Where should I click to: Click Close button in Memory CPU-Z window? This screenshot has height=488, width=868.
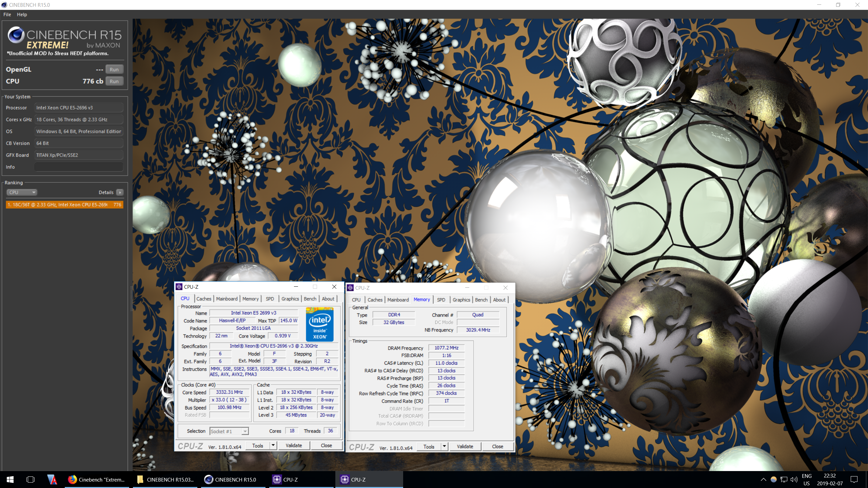(498, 447)
